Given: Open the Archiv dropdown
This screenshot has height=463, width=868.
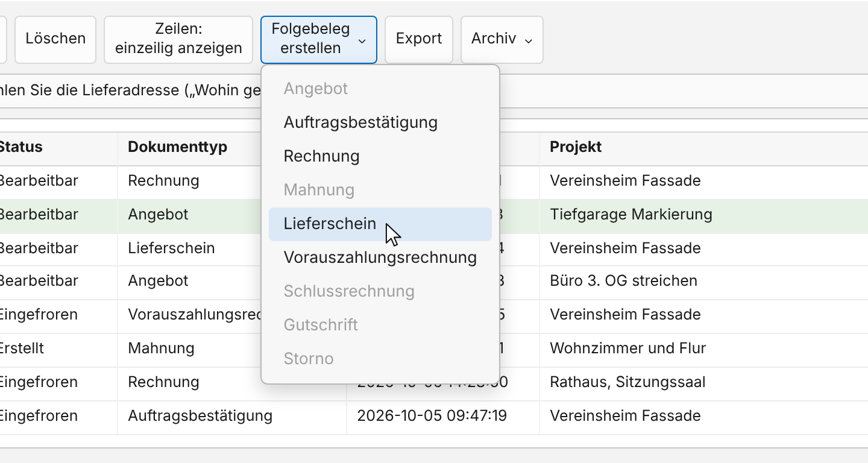Looking at the screenshot, I should click(502, 39).
